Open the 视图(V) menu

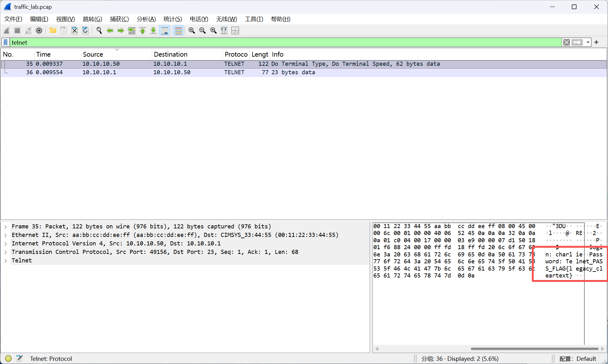[x=65, y=19]
